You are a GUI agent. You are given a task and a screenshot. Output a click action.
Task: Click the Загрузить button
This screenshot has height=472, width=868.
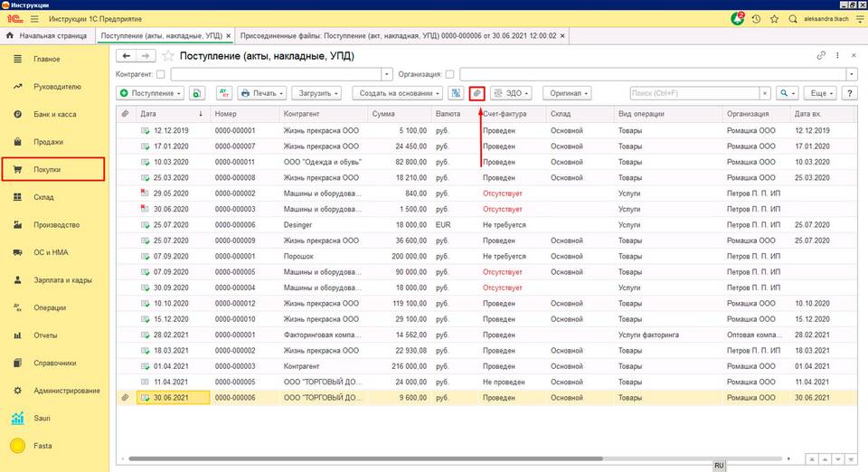click(316, 93)
